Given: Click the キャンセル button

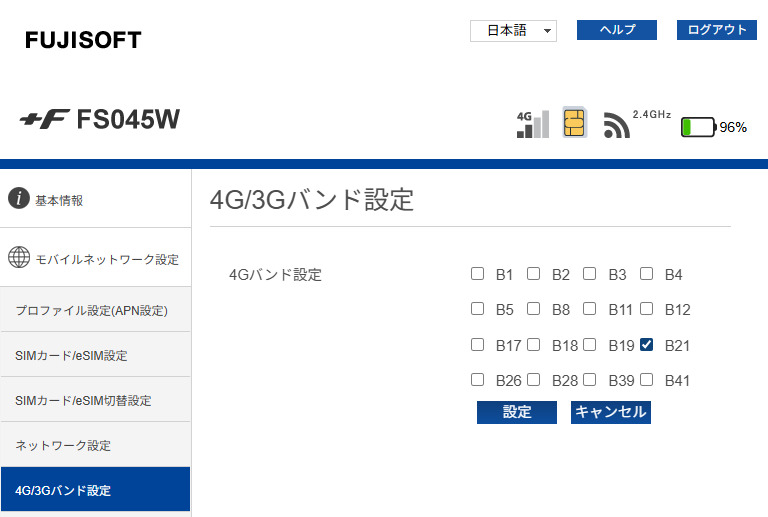Looking at the screenshot, I should (610, 412).
